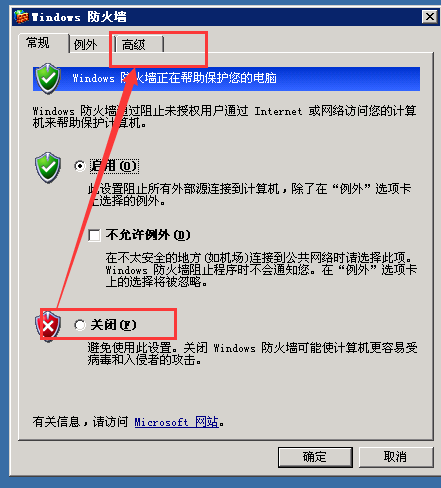Click the 不允许例外(D) label text

pyautogui.click(x=148, y=235)
